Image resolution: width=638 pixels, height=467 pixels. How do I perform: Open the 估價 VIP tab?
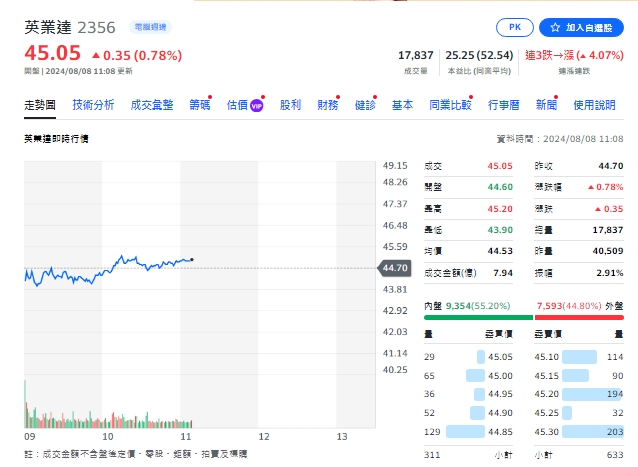pyautogui.click(x=245, y=105)
